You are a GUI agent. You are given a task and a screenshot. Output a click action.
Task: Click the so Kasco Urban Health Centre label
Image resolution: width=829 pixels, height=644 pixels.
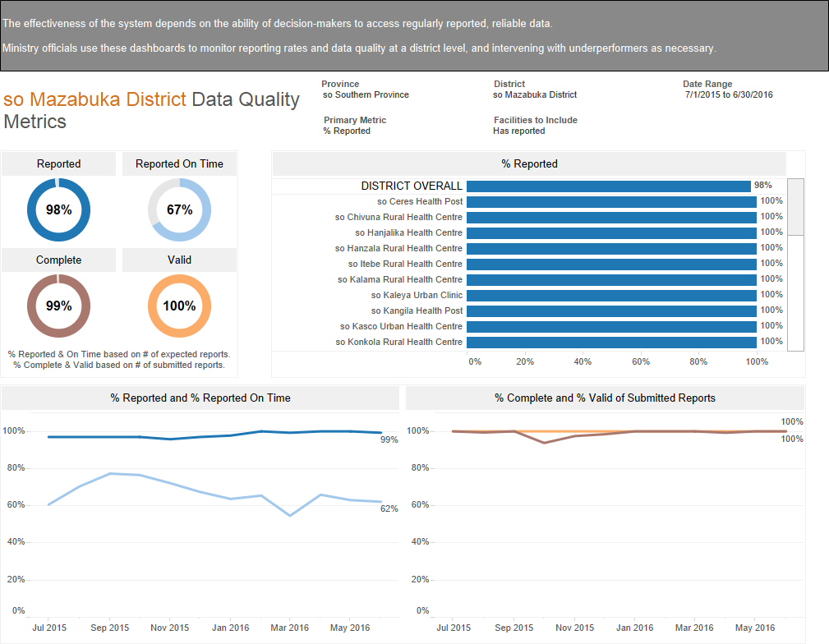401,326
